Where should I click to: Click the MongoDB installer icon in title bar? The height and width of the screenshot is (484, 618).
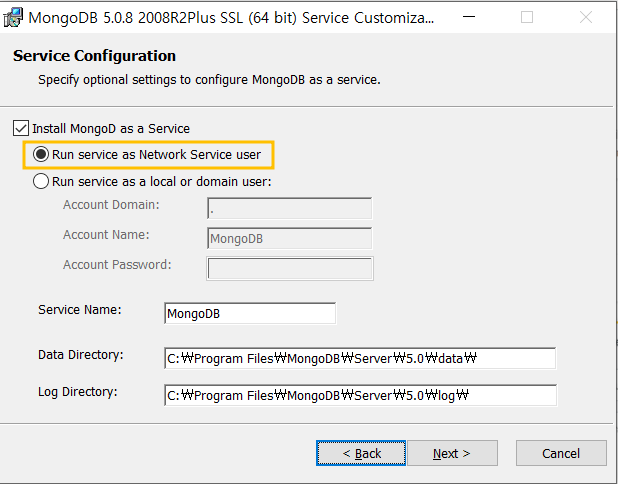pos(13,18)
